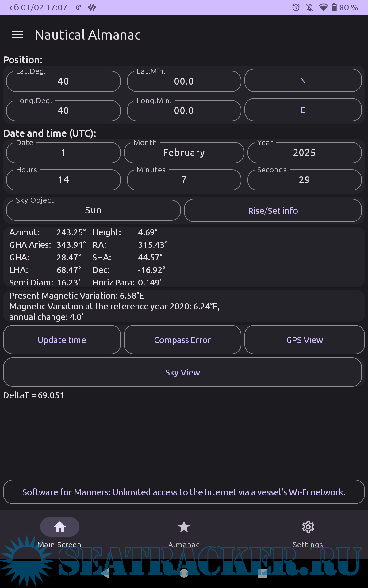This screenshot has height=588, width=368.
Task: Open the Almanac star tab
Action: point(184,527)
